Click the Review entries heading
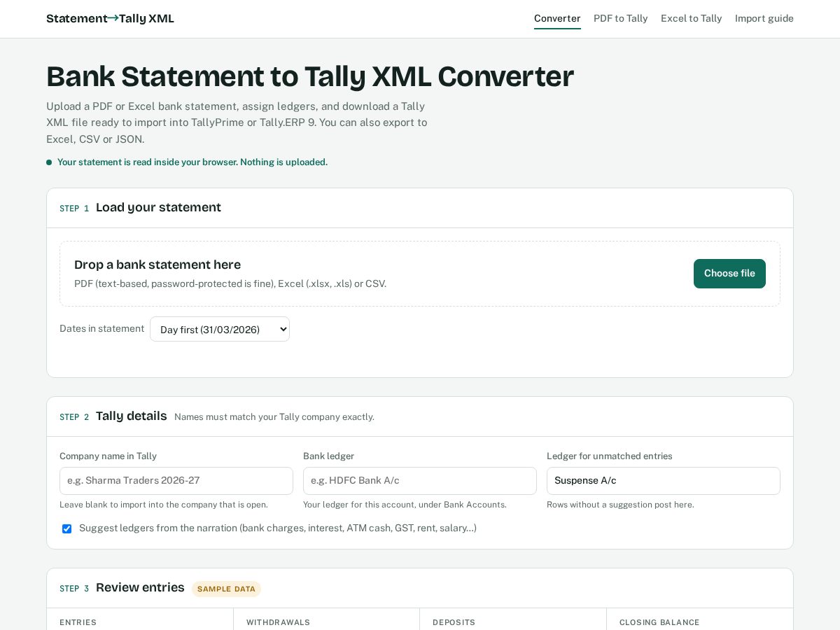The image size is (840, 630). tap(140, 587)
